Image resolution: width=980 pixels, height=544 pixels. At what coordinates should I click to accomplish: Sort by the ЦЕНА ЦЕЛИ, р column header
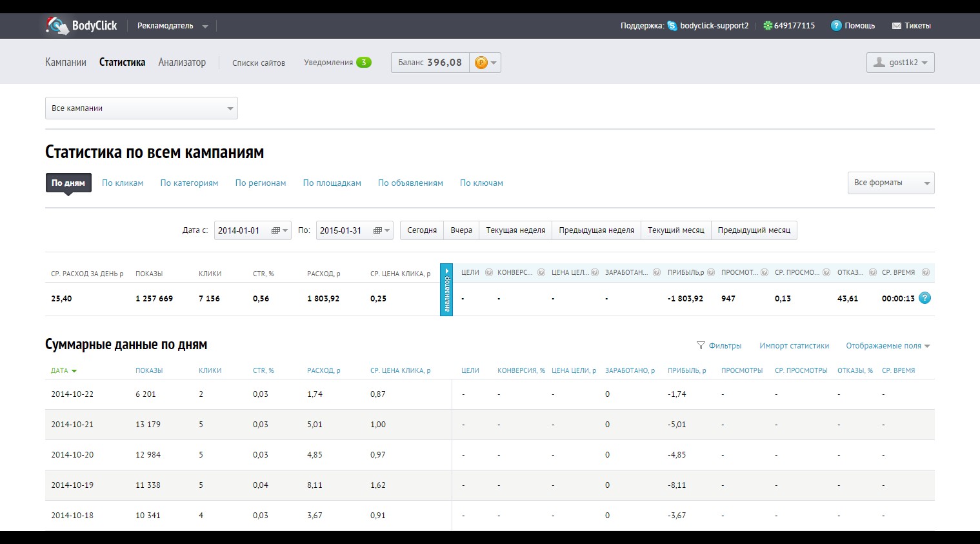pyautogui.click(x=574, y=370)
